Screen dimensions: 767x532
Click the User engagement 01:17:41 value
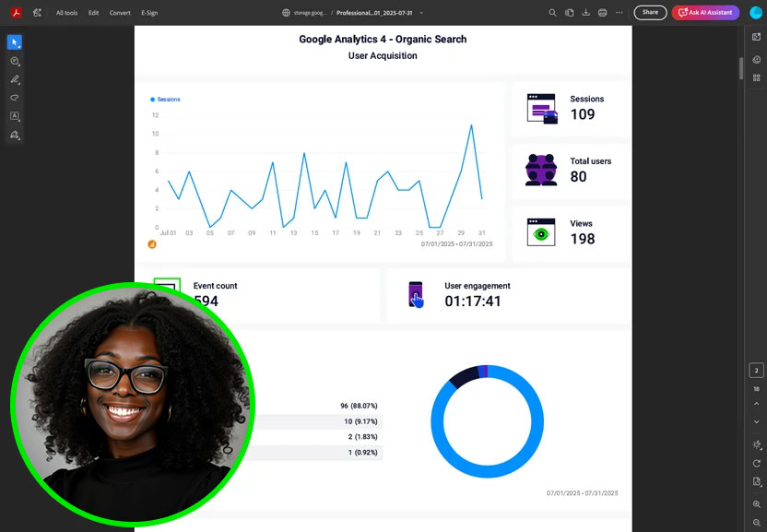pyautogui.click(x=473, y=301)
